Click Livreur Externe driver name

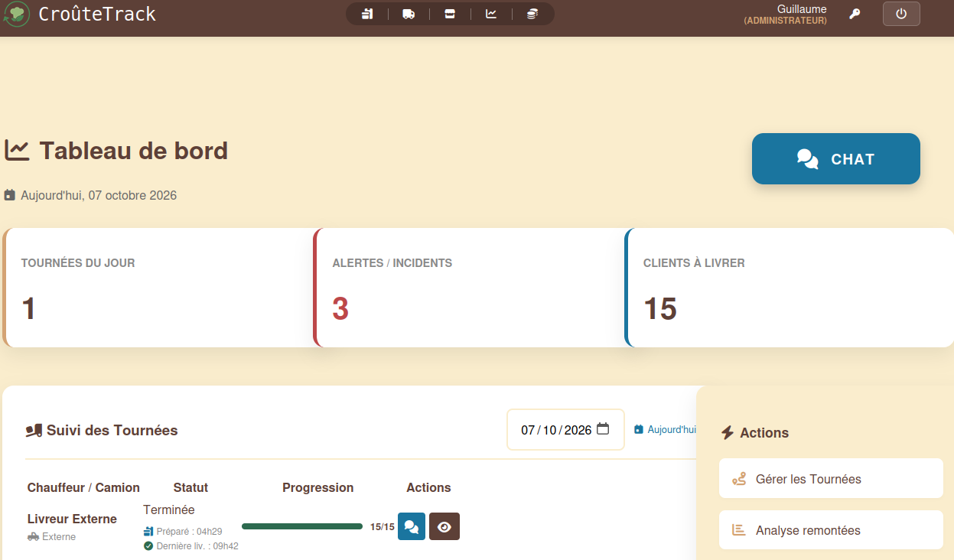tap(72, 519)
